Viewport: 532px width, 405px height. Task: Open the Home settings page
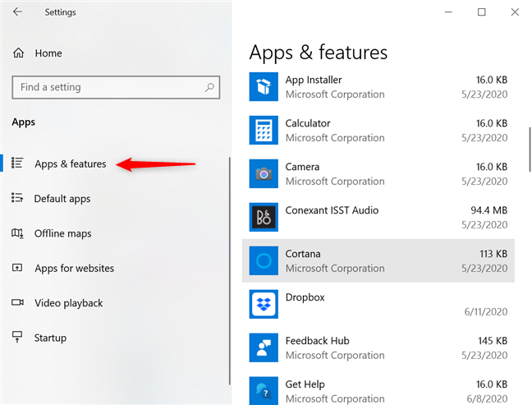(x=48, y=53)
